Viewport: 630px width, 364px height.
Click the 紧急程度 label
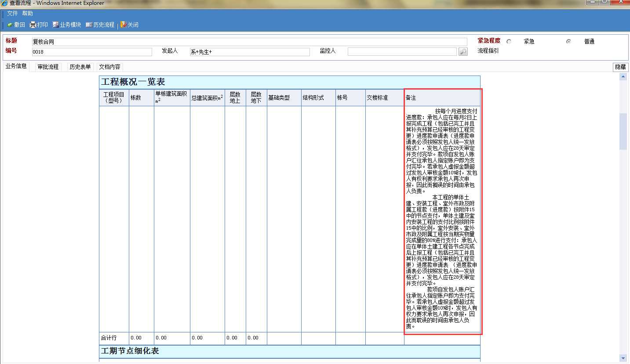tap(489, 40)
